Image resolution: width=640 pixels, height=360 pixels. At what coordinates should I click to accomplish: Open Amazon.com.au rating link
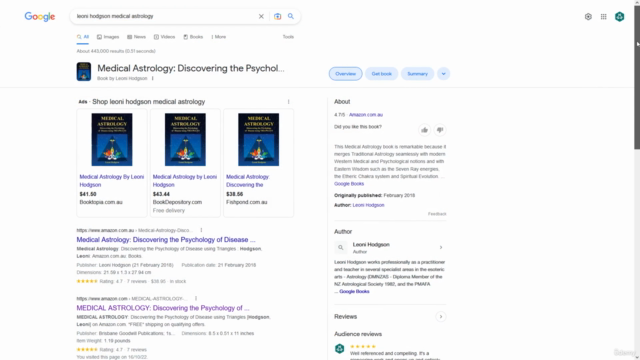(x=366, y=115)
